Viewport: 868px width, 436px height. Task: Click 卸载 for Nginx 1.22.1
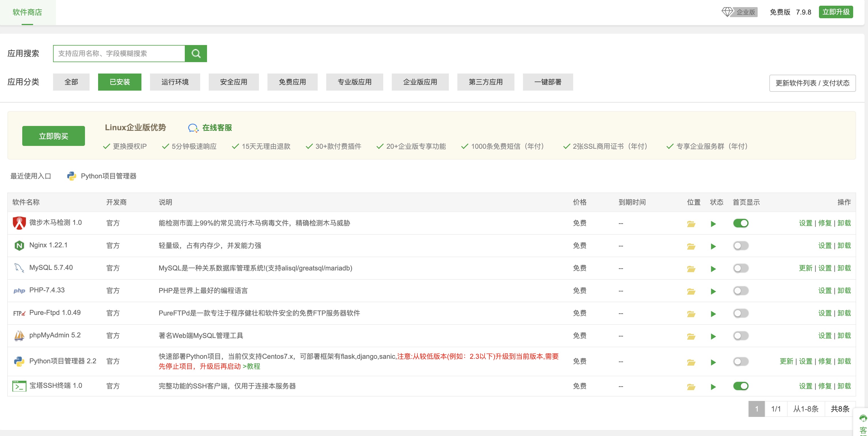(844, 246)
